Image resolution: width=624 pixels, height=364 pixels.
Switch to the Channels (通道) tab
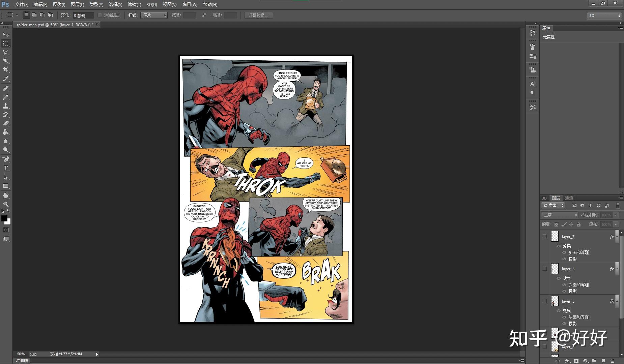(x=569, y=198)
